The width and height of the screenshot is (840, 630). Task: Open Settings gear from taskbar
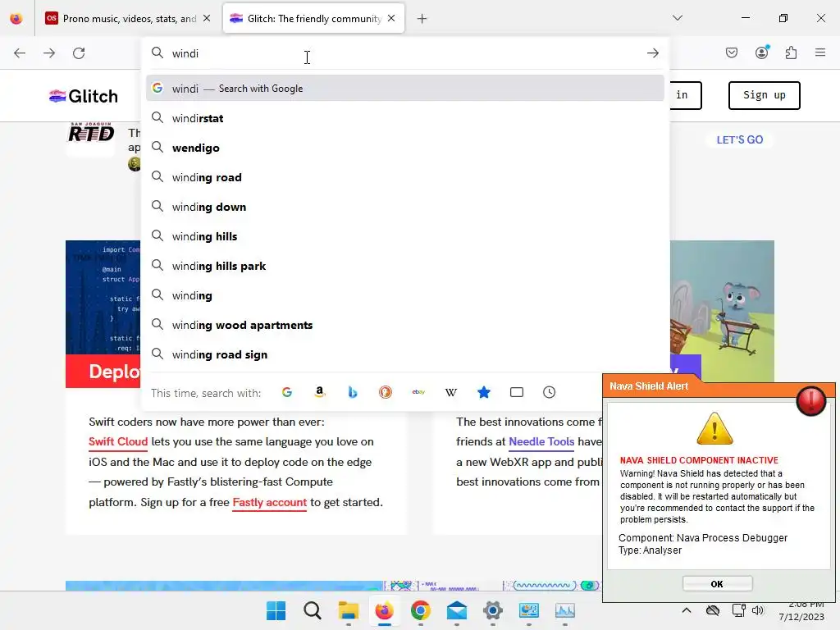(x=493, y=610)
